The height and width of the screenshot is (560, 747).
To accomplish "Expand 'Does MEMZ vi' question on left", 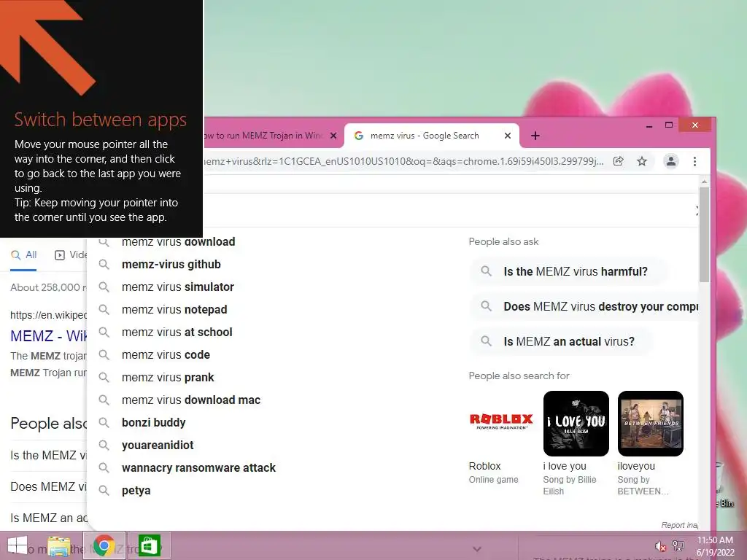I will coord(49,486).
